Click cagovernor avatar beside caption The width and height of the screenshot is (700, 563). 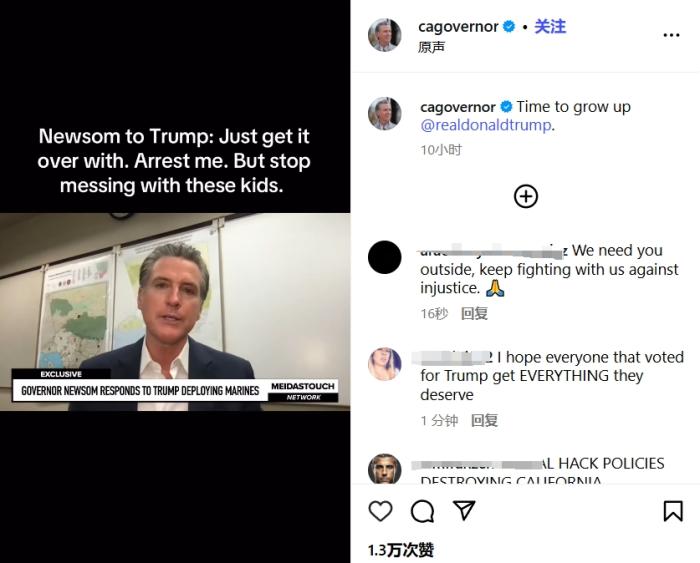tap(384, 114)
